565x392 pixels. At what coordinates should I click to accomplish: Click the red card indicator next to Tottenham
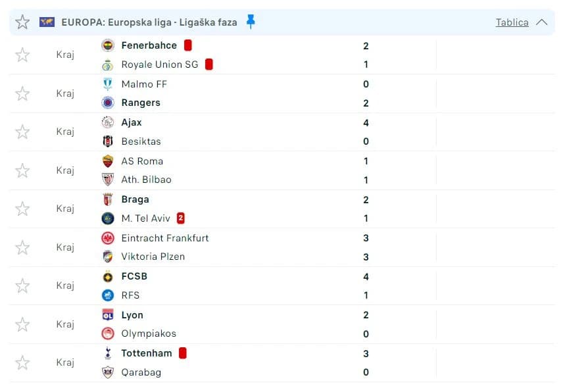coord(183,353)
